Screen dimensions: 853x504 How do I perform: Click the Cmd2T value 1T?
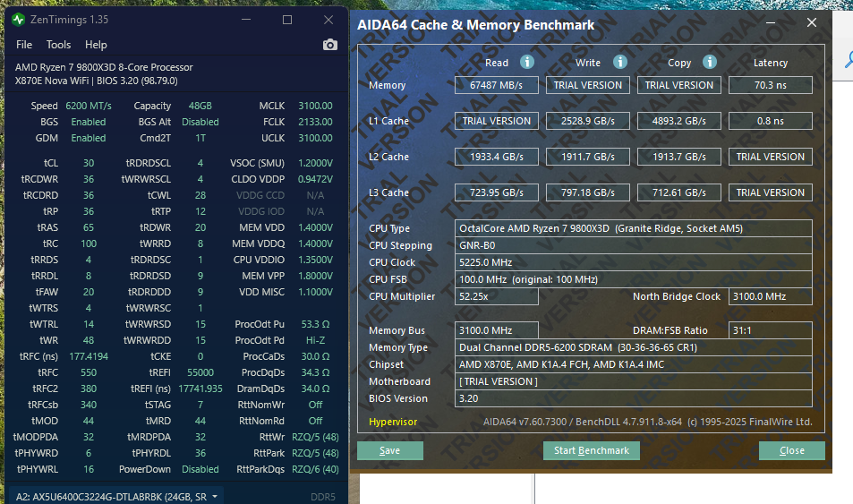(x=200, y=138)
